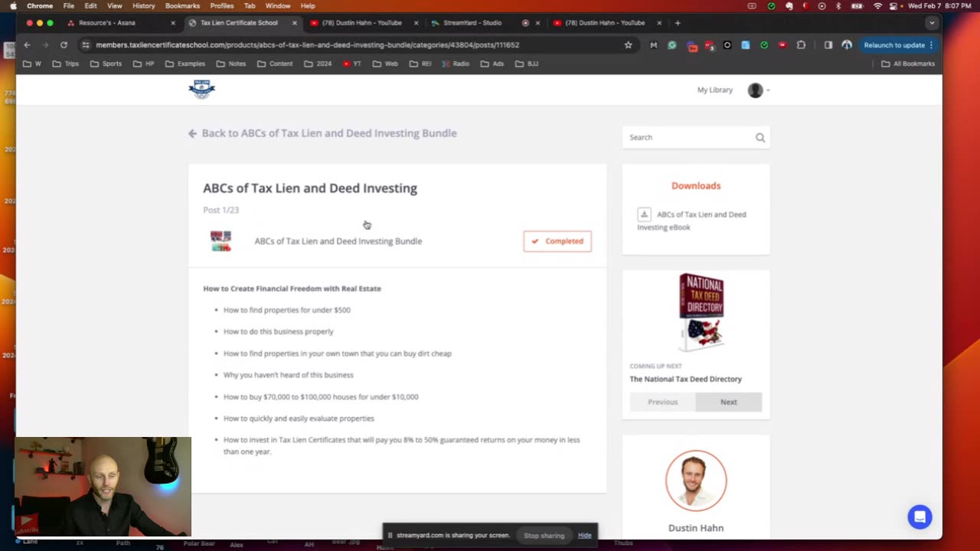Open My Library
This screenshot has height=551, width=980.
715,90
